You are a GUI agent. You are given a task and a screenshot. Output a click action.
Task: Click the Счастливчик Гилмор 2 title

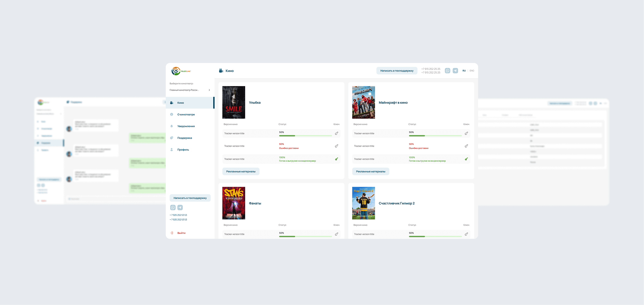pos(397,203)
